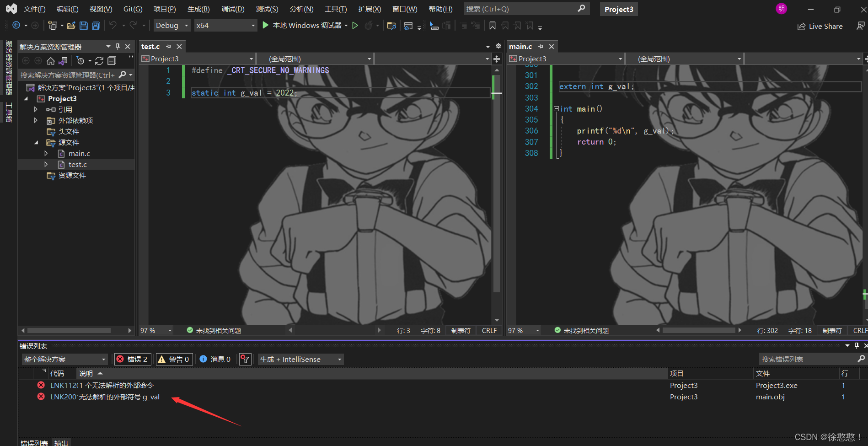This screenshot has width=868, height=446.
Task: Select test.c in Solution Explorer
Action: click(x=77, y=165)
